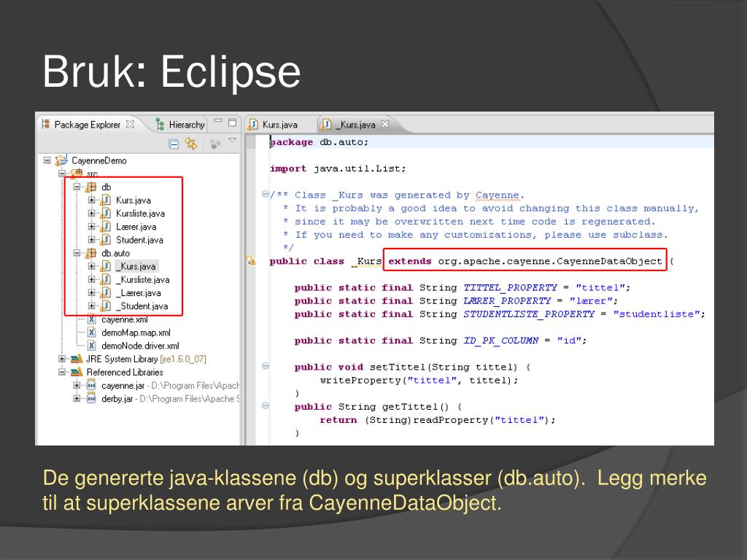
Task: Click the cayenne.xml file icon
Action: coord(91,319)
